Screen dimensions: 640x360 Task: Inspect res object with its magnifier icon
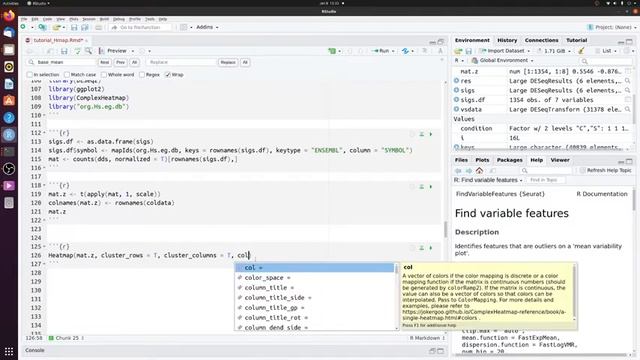pos(628,81)
